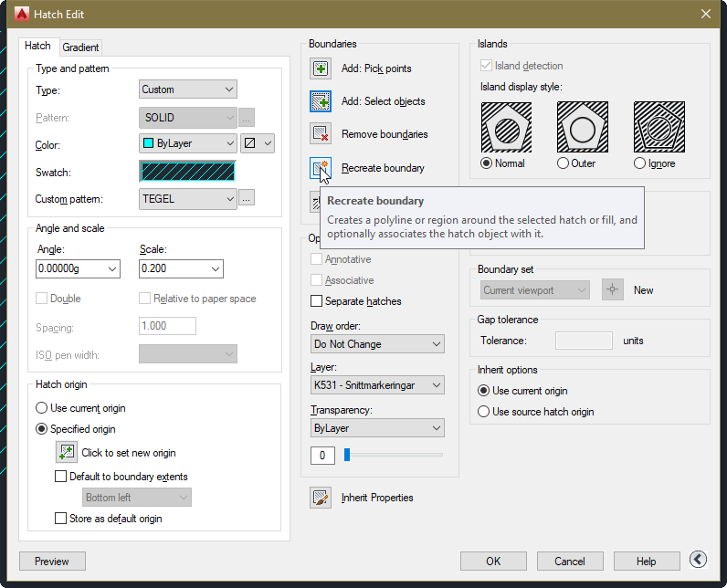
Task: Toggle the Associative checkbox
Action: (x=316, y=280)
